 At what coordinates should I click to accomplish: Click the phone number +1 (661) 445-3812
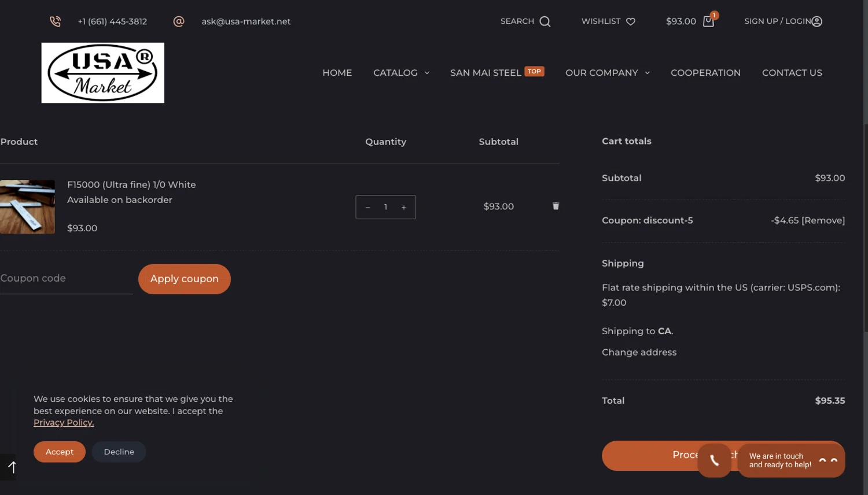click(112, 21)
